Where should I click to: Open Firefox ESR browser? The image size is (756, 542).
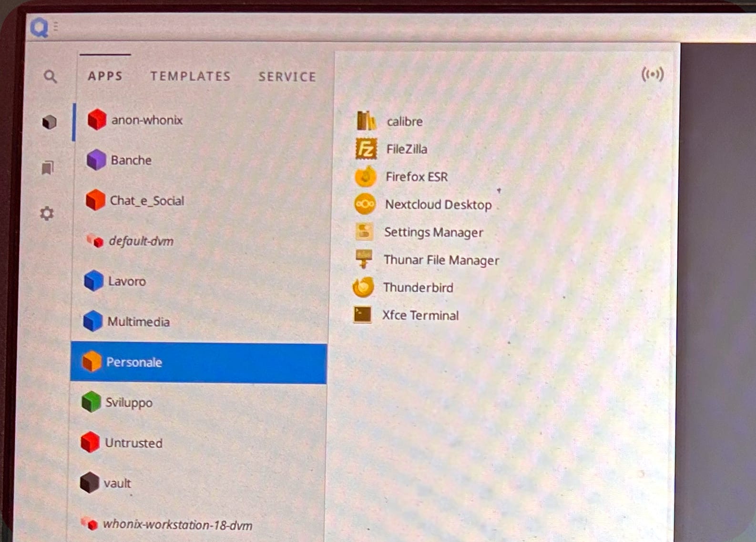click(416, 177)
